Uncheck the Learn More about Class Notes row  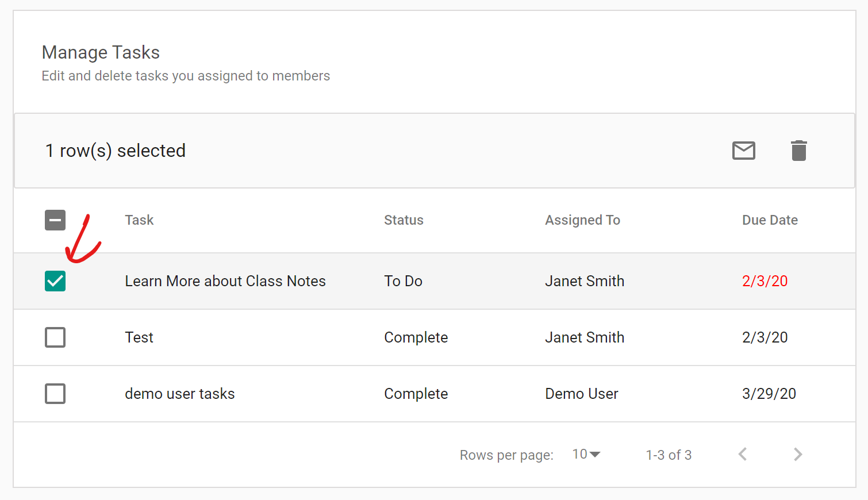[55, 281]
